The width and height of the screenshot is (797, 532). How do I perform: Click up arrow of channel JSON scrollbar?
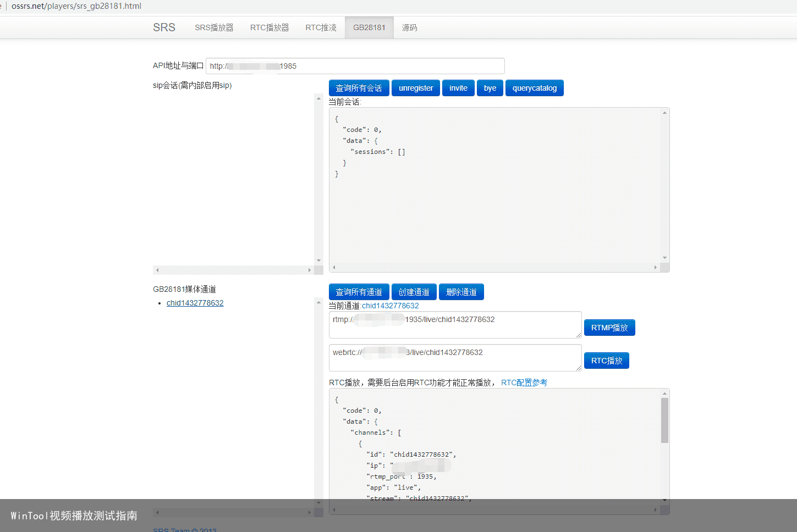(x=664, y=394)
